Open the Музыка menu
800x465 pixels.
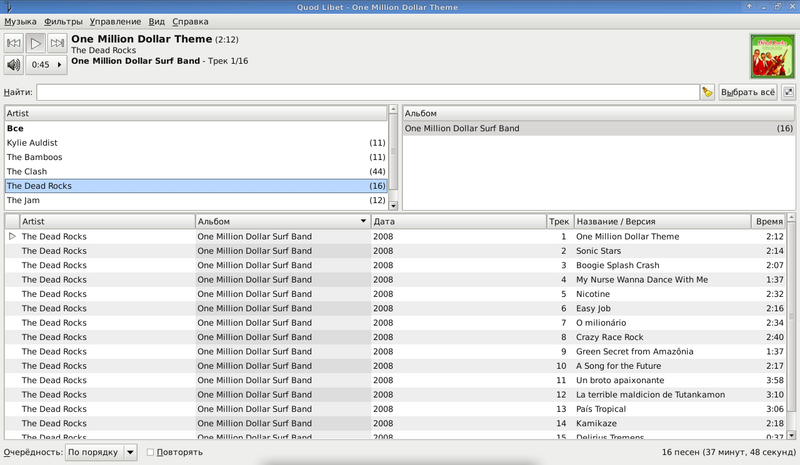20,21
